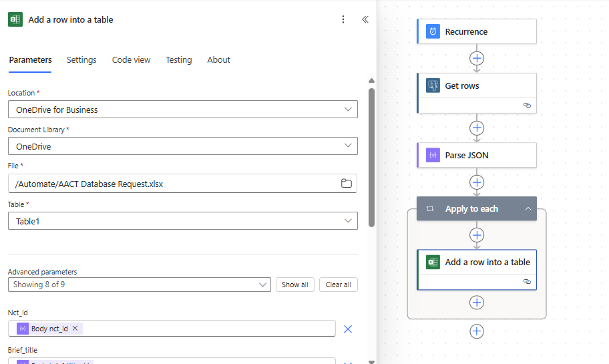This screenshot has width=609, height=364.
Task: Open the Code view tab
Action: (132, 60)
